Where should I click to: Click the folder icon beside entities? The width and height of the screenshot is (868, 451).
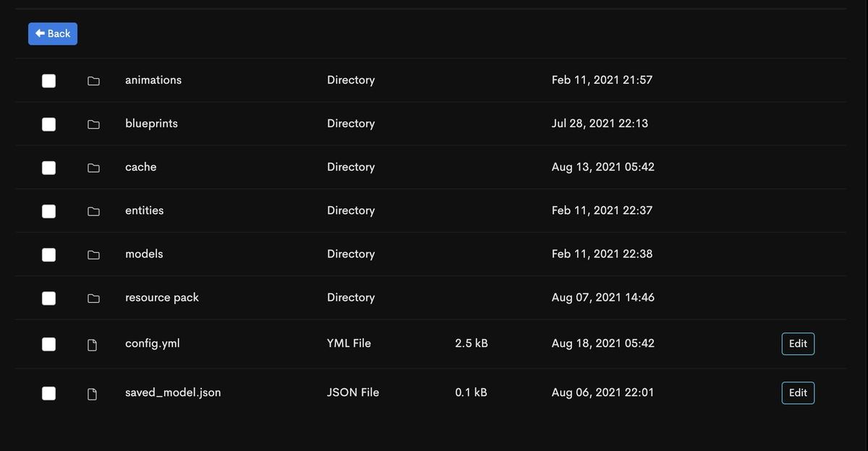tap(93, 211)
